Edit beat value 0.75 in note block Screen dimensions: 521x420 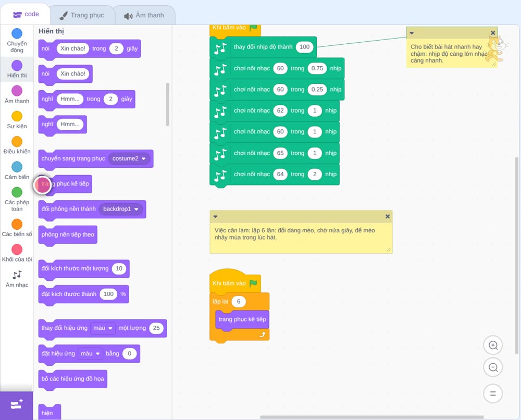pyautogui.click(x=317, y=68)
